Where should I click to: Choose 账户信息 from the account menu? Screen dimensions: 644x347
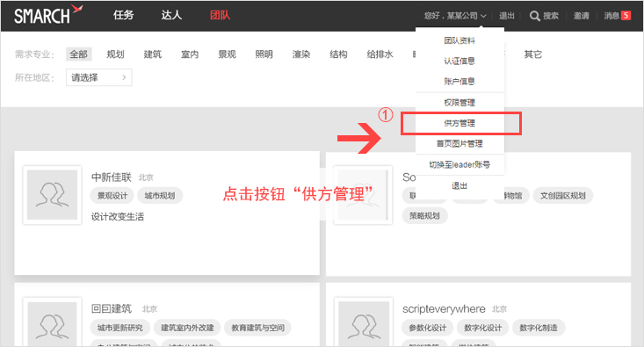[459, 82]
